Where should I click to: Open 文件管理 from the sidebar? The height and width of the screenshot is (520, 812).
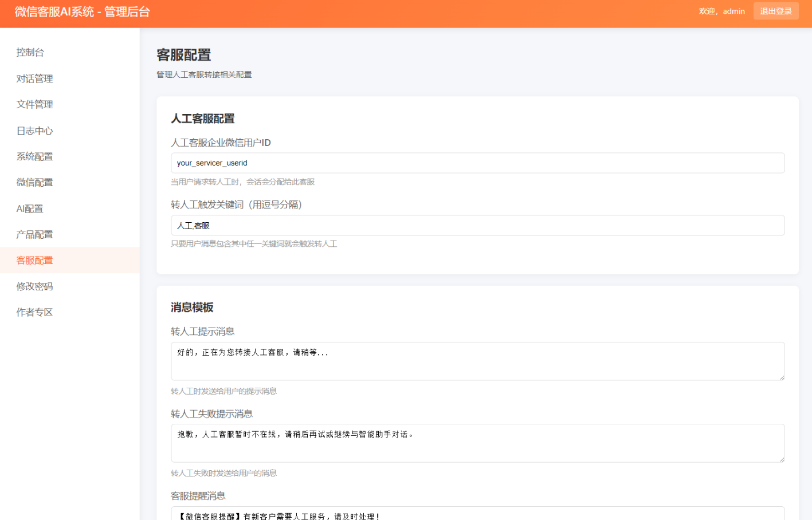34,104
